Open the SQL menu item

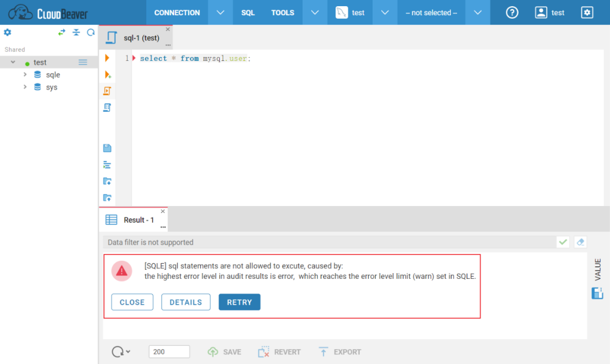pyautogui.click(x=247, y=12)
